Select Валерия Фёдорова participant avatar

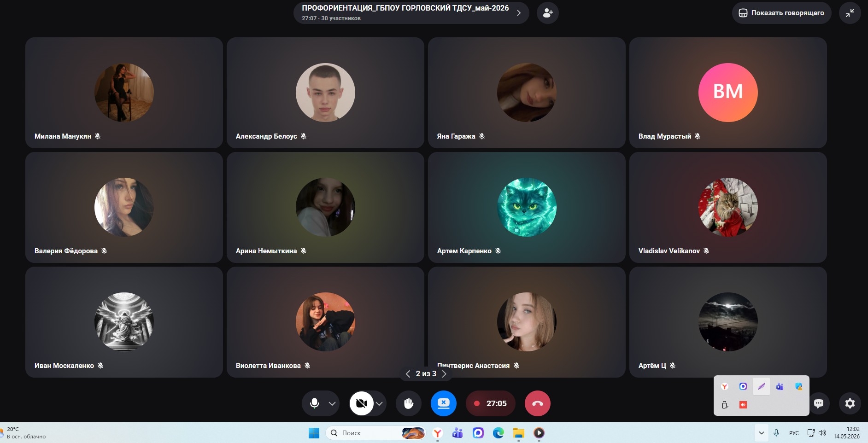click(x=124, y=207)
